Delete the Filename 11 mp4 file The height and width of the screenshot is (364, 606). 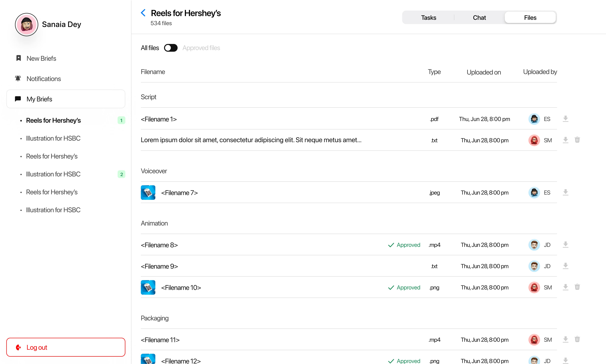point(577,339)
